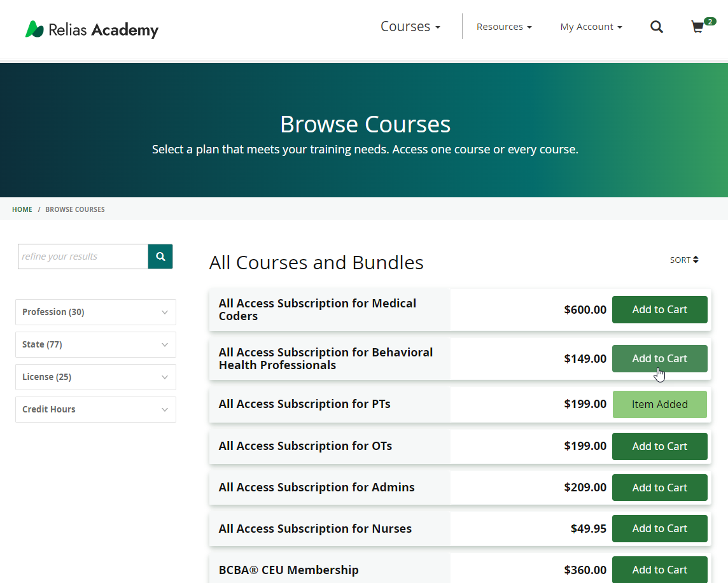
Task: Expand the License (25) filter
Action: (x=95, y=377)
